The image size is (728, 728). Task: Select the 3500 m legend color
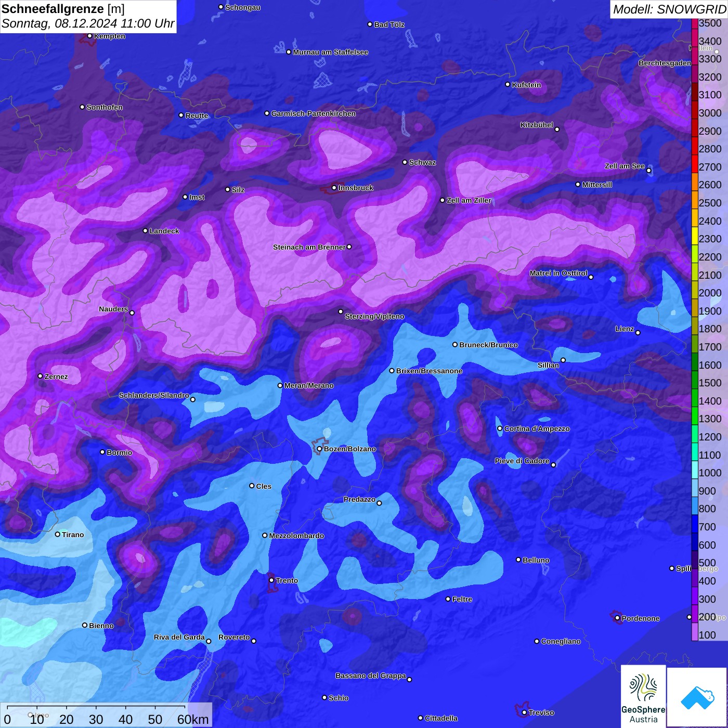pyautogui.click(x=695, y=23)
